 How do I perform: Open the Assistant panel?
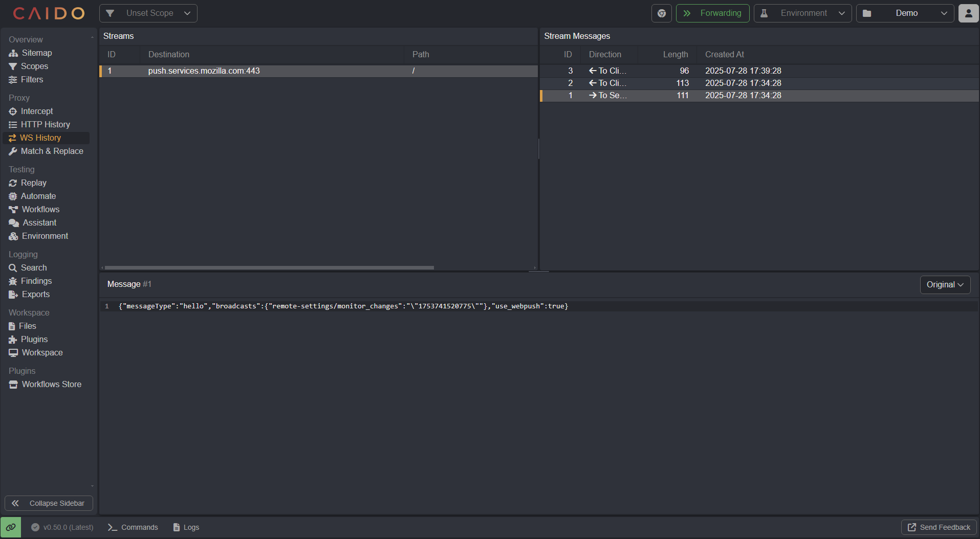tap(38, 222)
